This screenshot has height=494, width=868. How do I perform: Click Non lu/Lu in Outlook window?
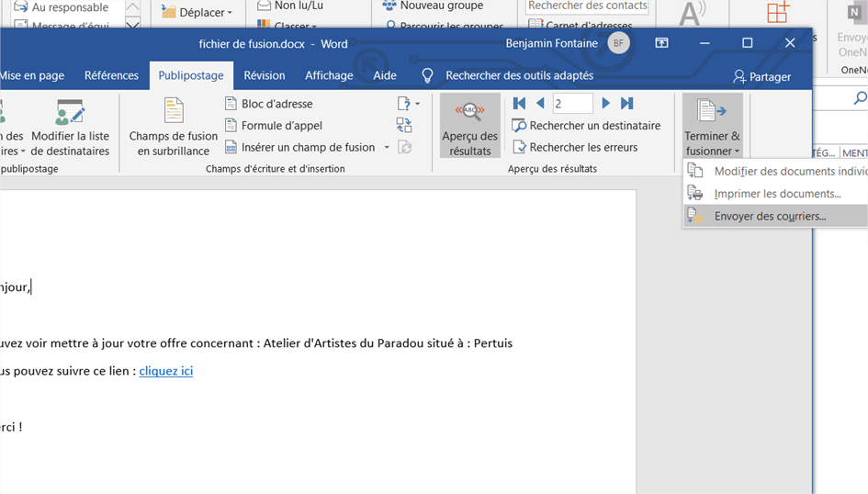pyautogui.click(x=290, y=6)
